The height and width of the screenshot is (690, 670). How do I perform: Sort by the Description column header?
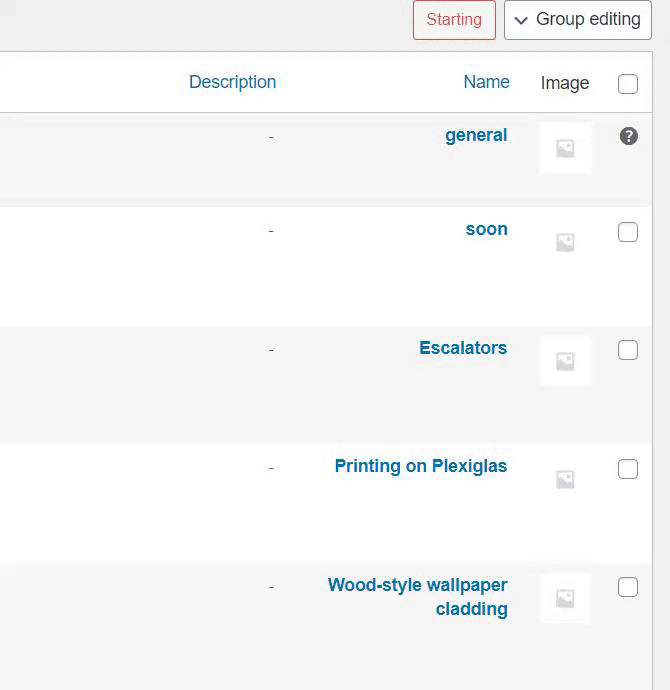click(232, 82)
